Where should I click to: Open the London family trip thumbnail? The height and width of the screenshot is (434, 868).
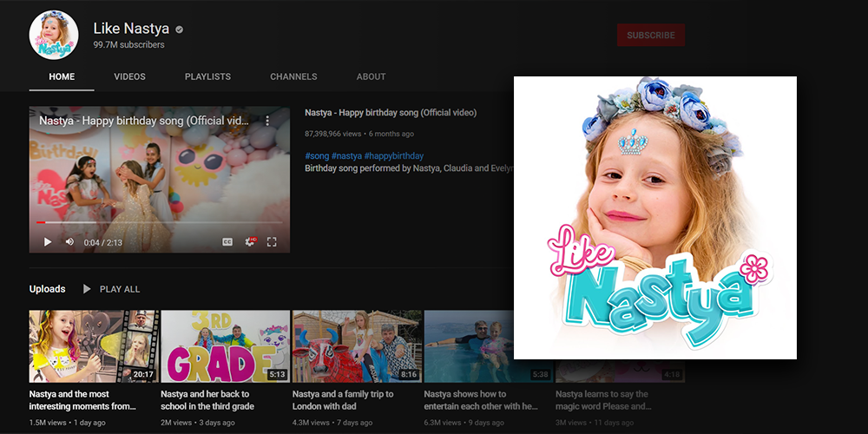pyautogui.click(x=357, y=346)
